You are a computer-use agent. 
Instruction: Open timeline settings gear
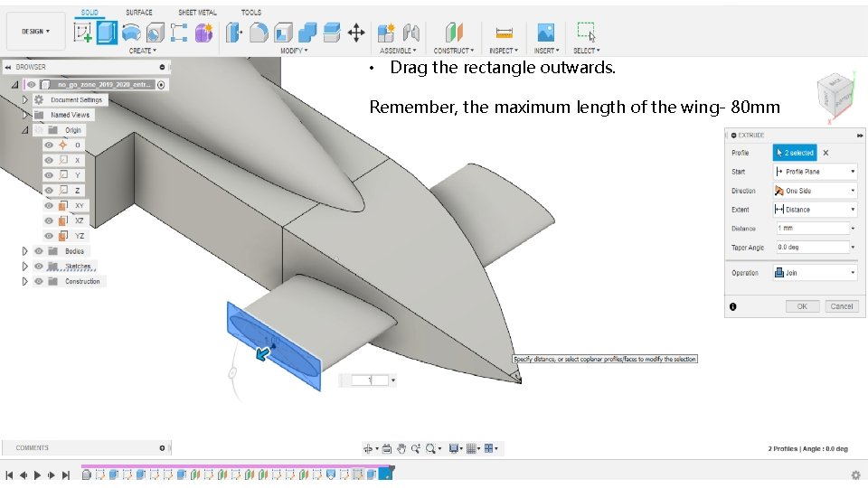[856, 474]
